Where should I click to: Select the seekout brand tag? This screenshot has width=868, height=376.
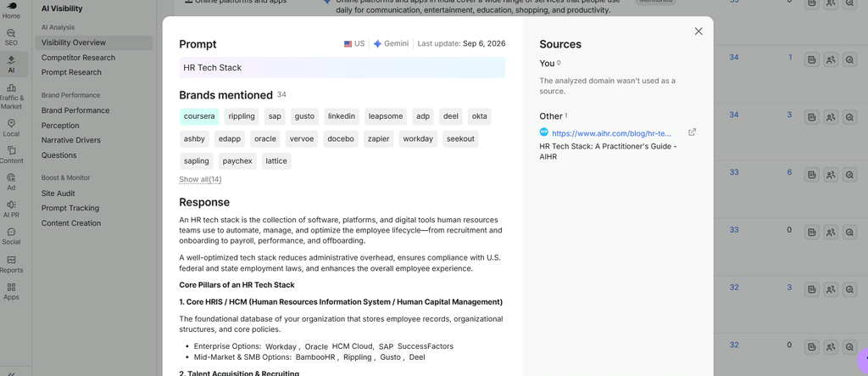460,138
